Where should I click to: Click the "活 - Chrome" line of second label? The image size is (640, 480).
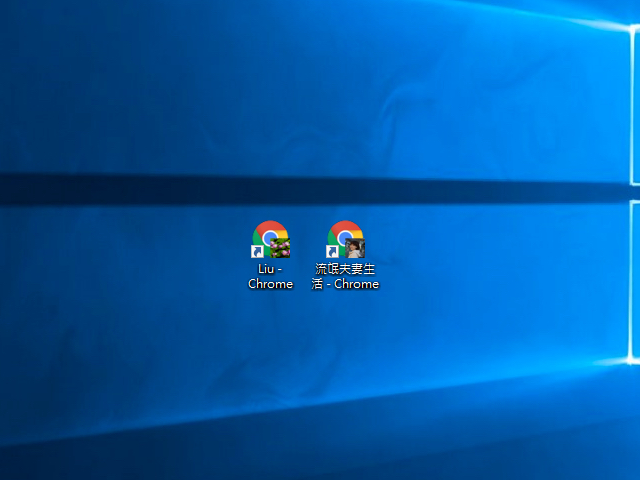tap(345, 284)
